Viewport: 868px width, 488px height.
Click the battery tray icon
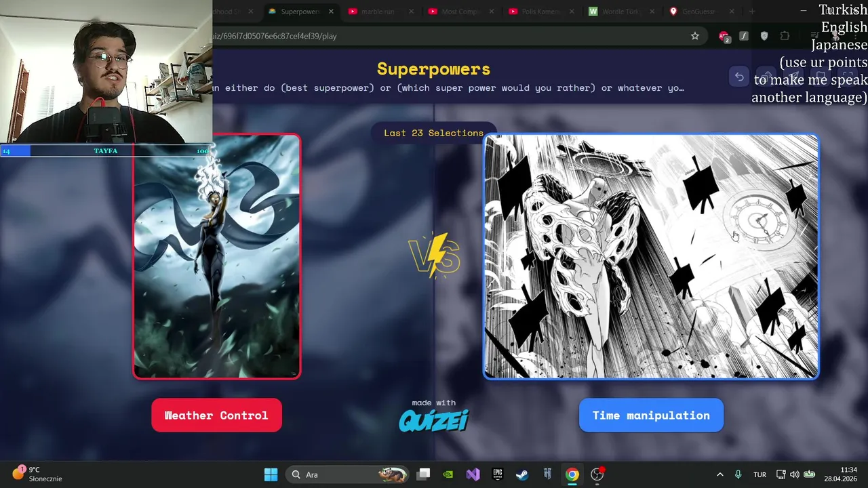tap(809, 474)
